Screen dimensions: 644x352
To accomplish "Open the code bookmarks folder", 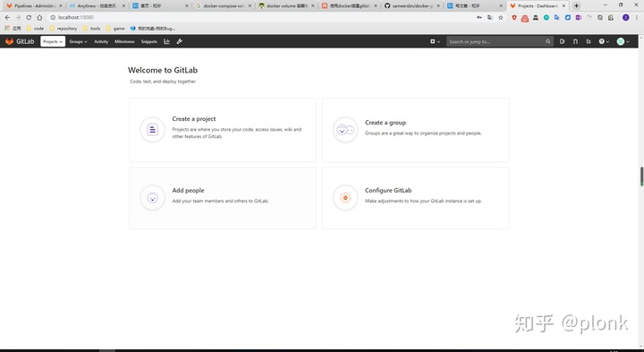I will (x=35, y=29).
